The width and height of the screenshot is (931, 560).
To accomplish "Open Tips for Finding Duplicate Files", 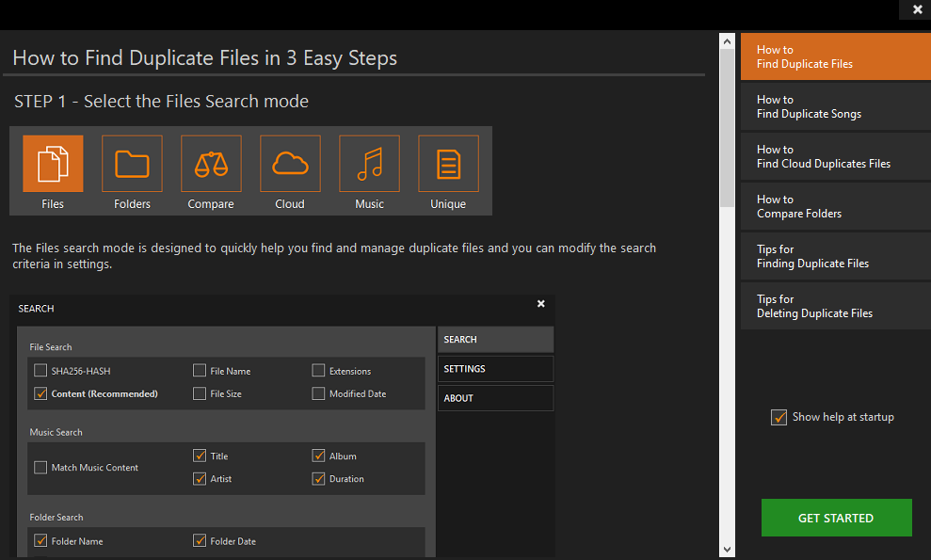I will [835, 256].
